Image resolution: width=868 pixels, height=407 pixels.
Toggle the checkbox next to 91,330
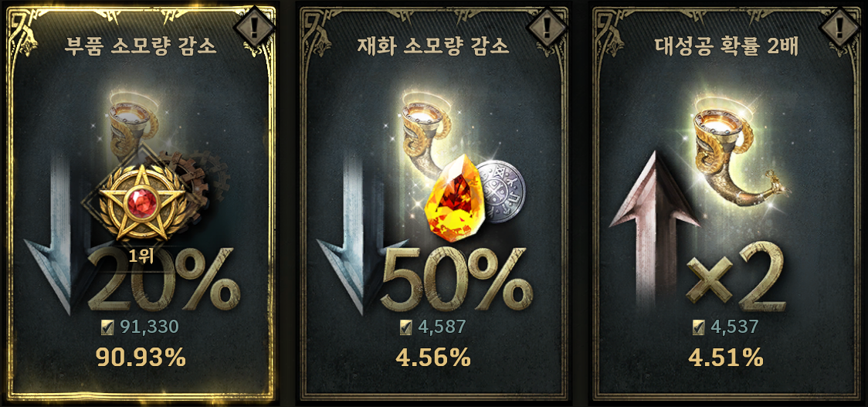click(108, 327)
